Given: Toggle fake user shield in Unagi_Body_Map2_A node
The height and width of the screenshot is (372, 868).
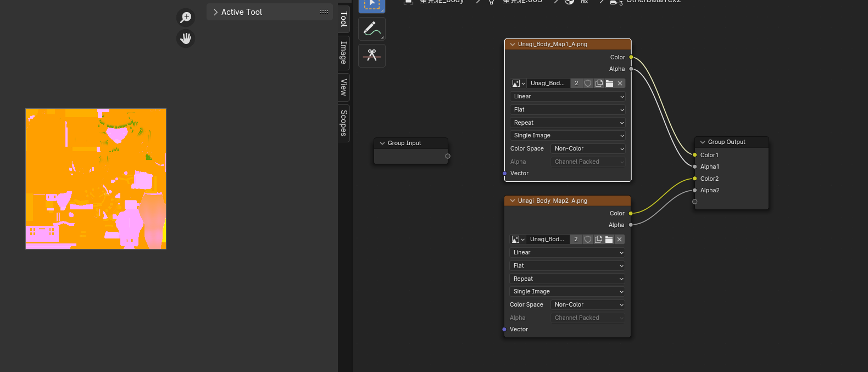Looking at the screenshot, I should click(x=587, y=240).
